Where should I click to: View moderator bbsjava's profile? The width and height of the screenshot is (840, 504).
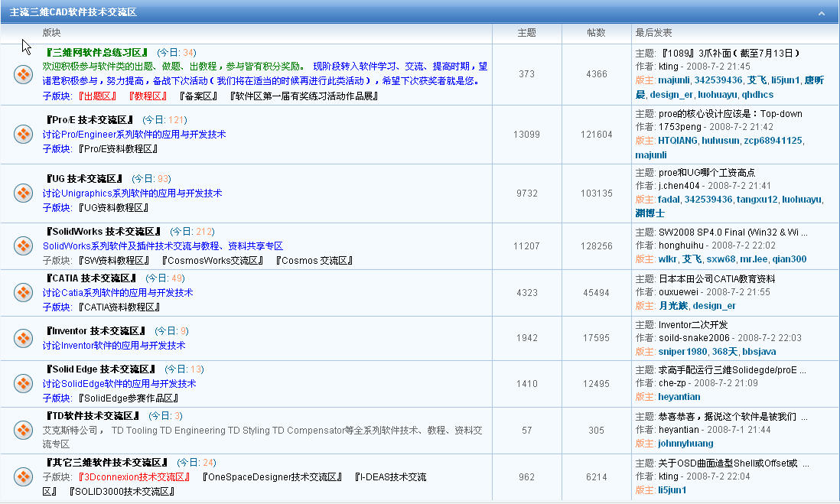point(759,352)
